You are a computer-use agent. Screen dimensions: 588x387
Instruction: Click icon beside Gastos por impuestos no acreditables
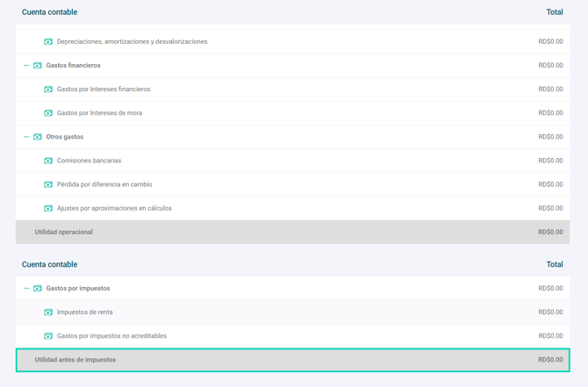(x=48, y=336)
